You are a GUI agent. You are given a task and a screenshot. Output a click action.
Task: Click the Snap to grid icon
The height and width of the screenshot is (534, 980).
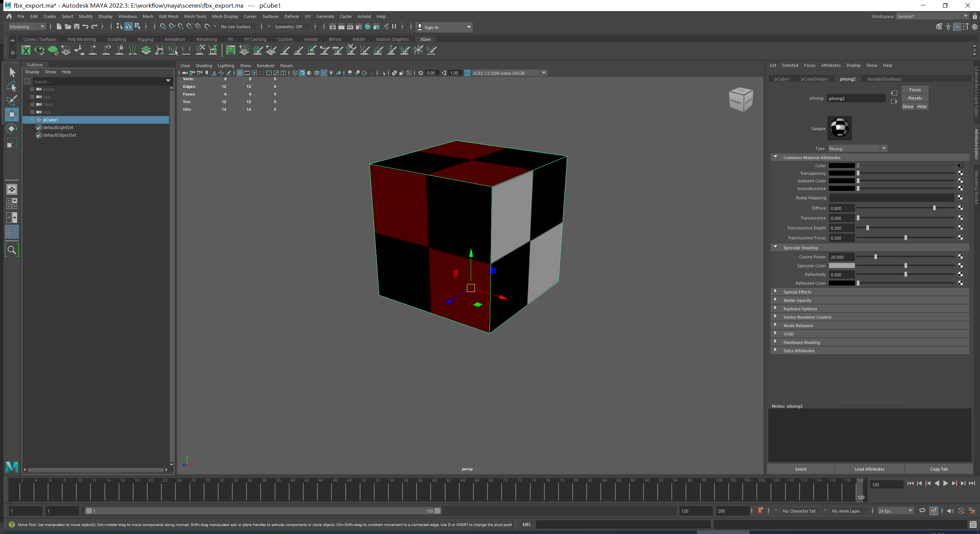click(163, 27)
